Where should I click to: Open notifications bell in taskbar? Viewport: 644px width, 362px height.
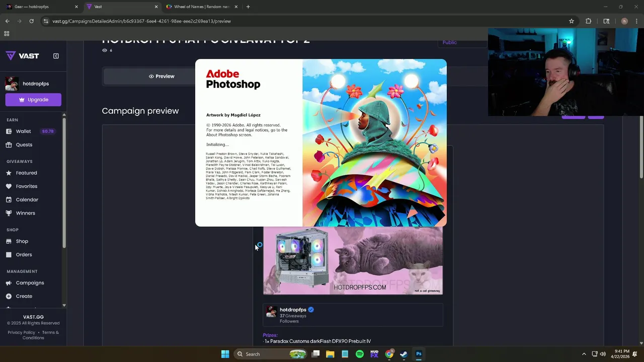click(635, 354)
